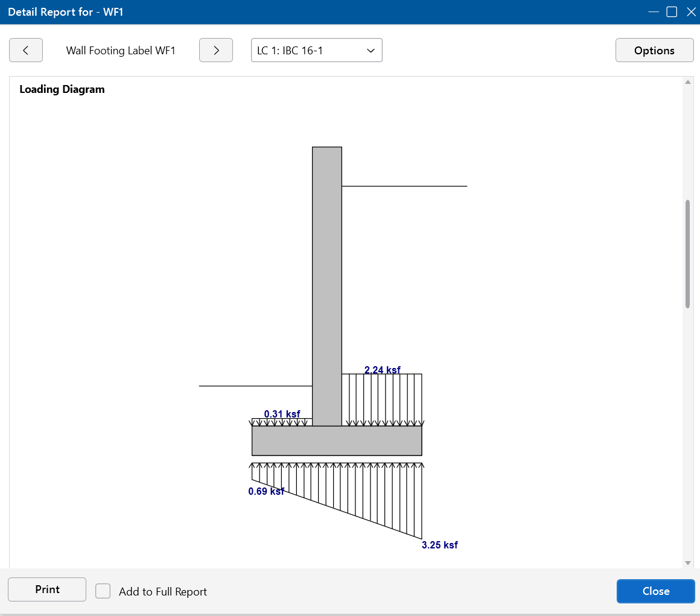Viewport: 700px width, 616px height.
Task: Click the scrollbar up arrow
Action: tap(687, 82)
